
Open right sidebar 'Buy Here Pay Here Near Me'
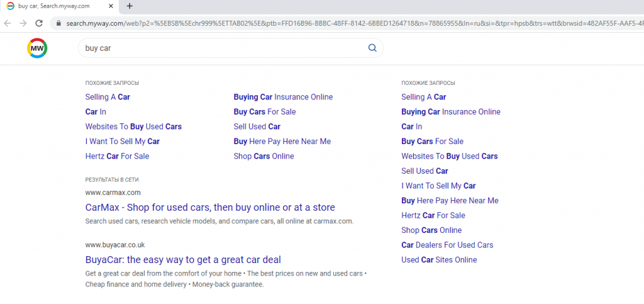pyautogui.click(x=450, y=201)
